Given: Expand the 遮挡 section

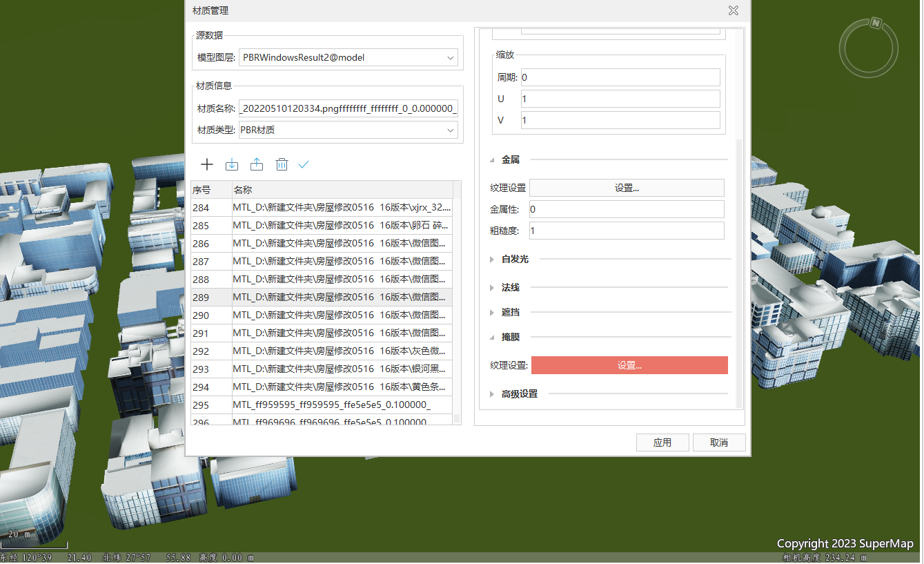Looking at the screenshot, I should click(492, 313).
